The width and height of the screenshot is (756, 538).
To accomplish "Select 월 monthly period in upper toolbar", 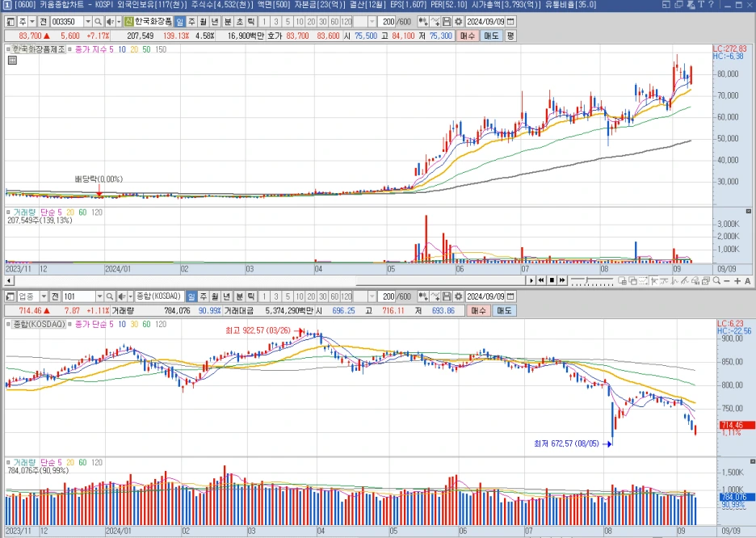I will [204, 22].
